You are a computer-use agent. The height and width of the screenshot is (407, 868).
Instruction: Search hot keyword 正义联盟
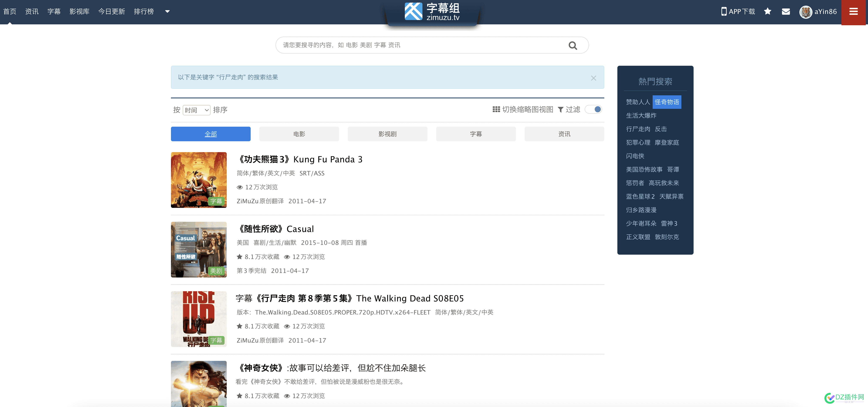(638, 237)
